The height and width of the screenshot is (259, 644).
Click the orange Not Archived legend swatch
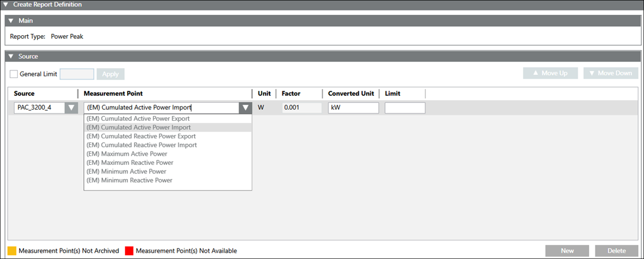click(12, 250)
